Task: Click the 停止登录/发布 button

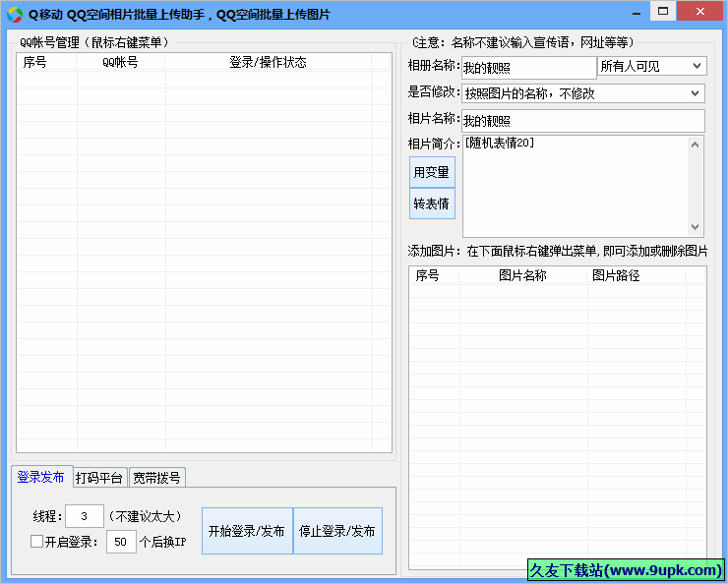Action: [337, 531]
